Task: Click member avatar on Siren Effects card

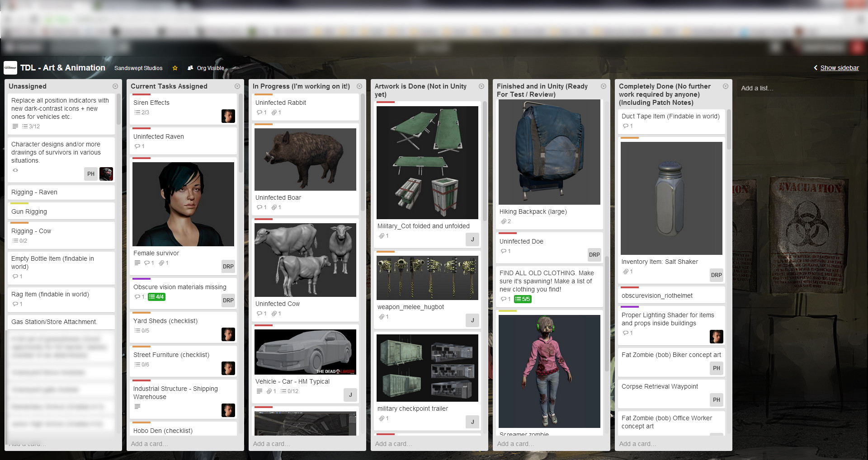Action: [x=228, y=116]
